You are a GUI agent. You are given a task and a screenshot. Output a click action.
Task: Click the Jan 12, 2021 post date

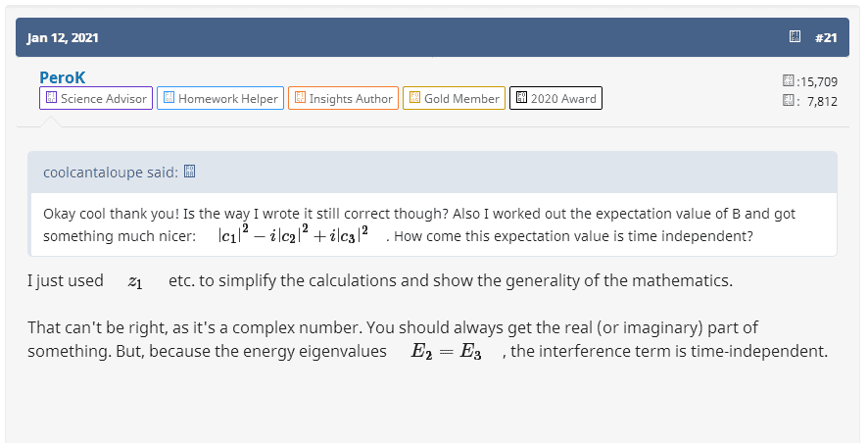pos(63,37)
